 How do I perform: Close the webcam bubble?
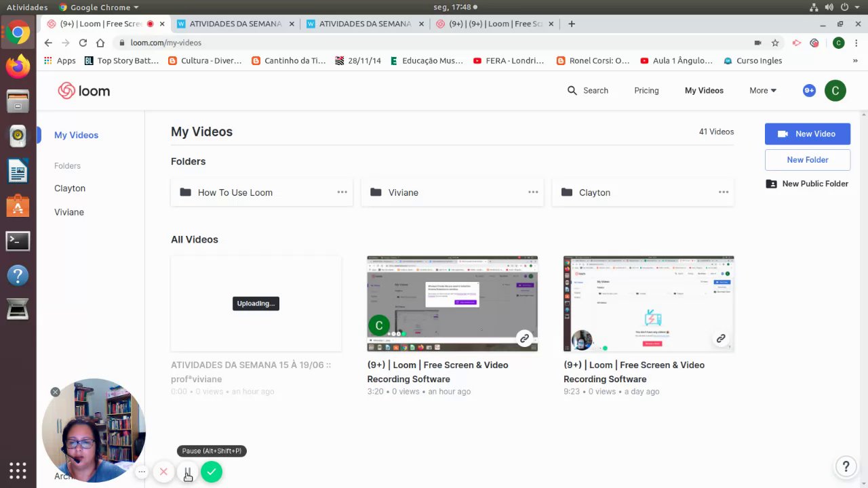(x=56, y=392)
